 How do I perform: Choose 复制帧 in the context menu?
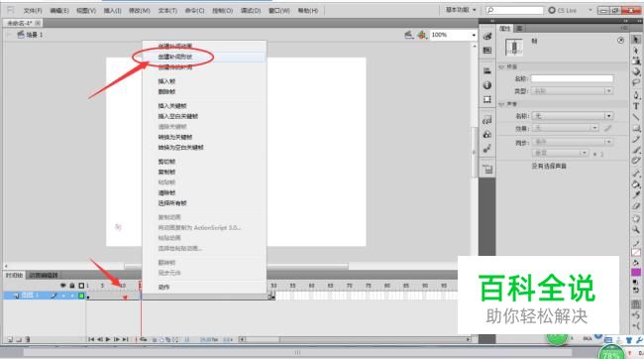coord(166,172)
